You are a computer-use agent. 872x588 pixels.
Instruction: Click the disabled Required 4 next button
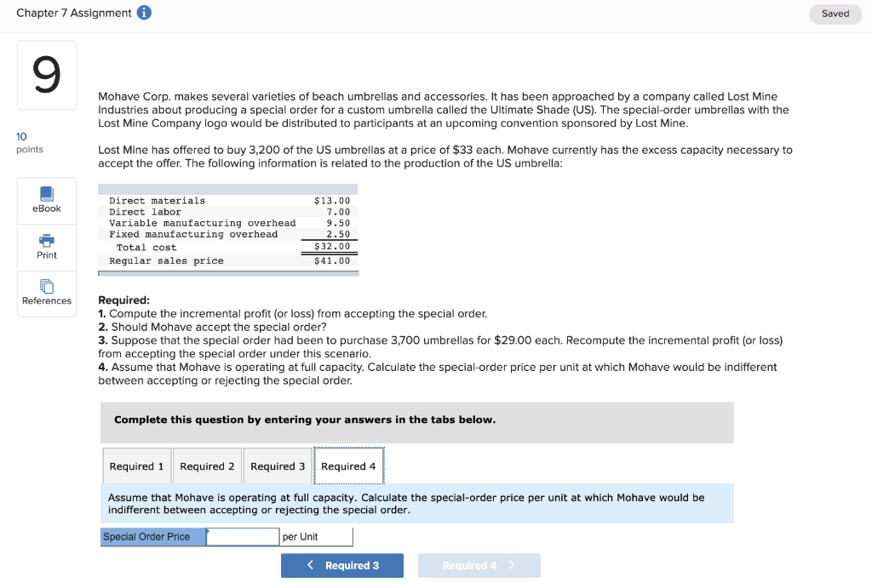(x=479, y=565)
